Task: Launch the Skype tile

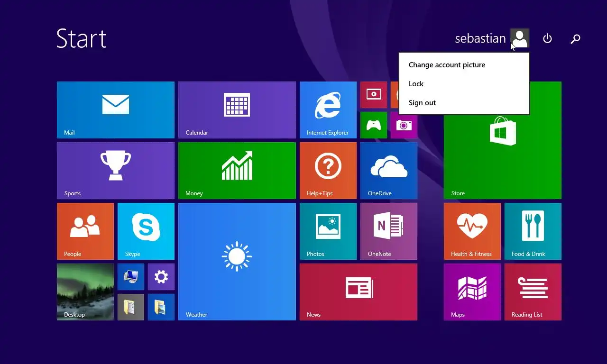Action: click(x=146, y=231)
